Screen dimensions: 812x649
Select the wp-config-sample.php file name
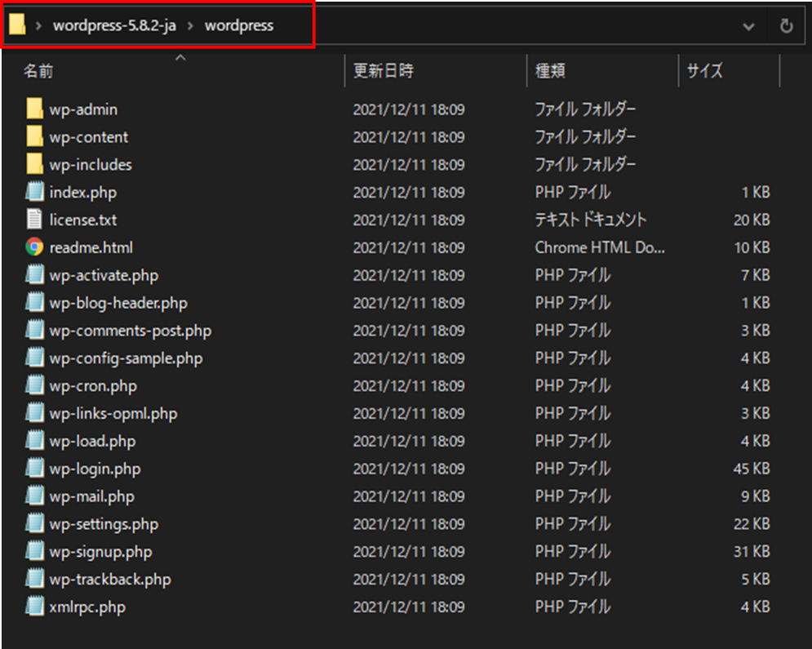tap(126, 358)
